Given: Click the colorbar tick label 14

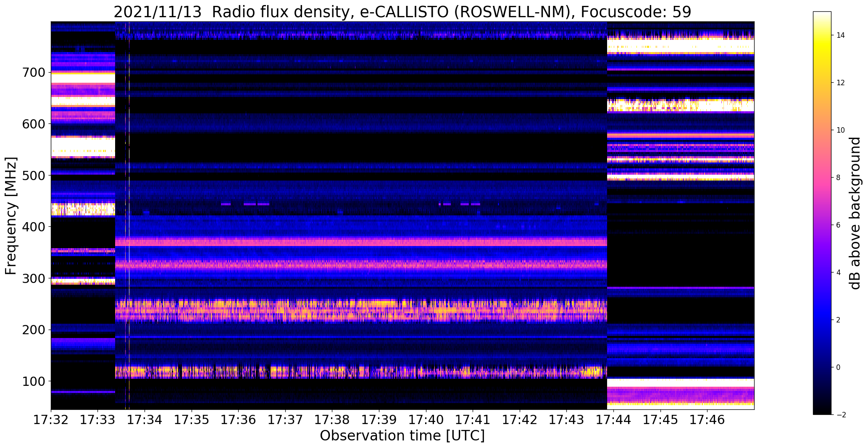Looking at the screenshot, I should [x=841, y=35].
